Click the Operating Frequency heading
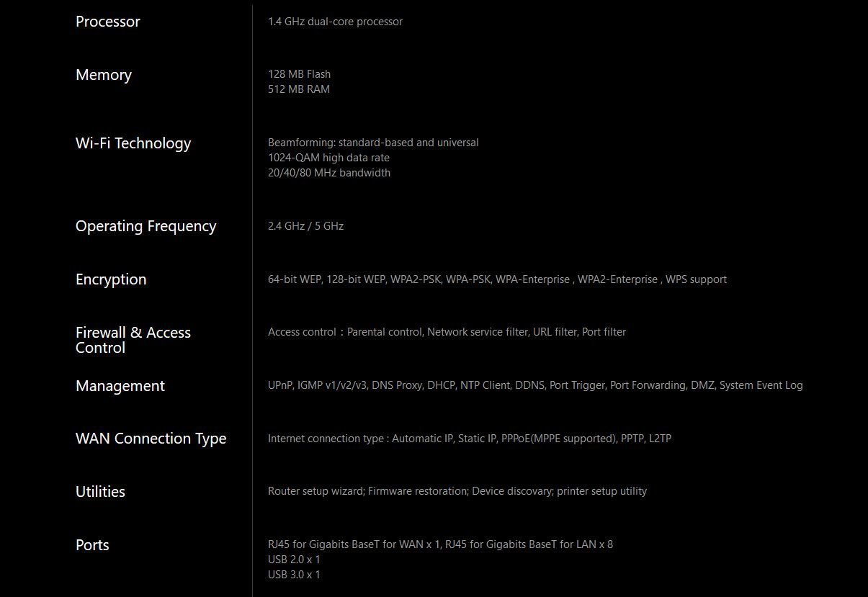The width and height of the screenshot is (868, 597). [x=146, y=226]
